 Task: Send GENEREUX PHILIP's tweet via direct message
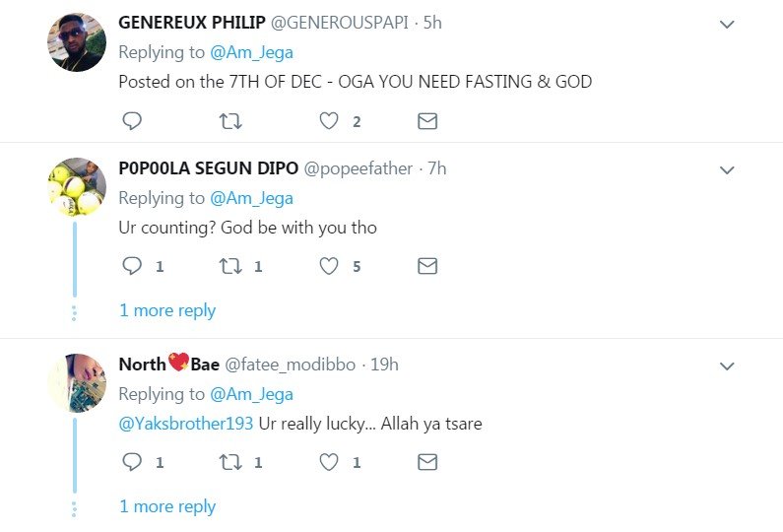pos(427,121)
